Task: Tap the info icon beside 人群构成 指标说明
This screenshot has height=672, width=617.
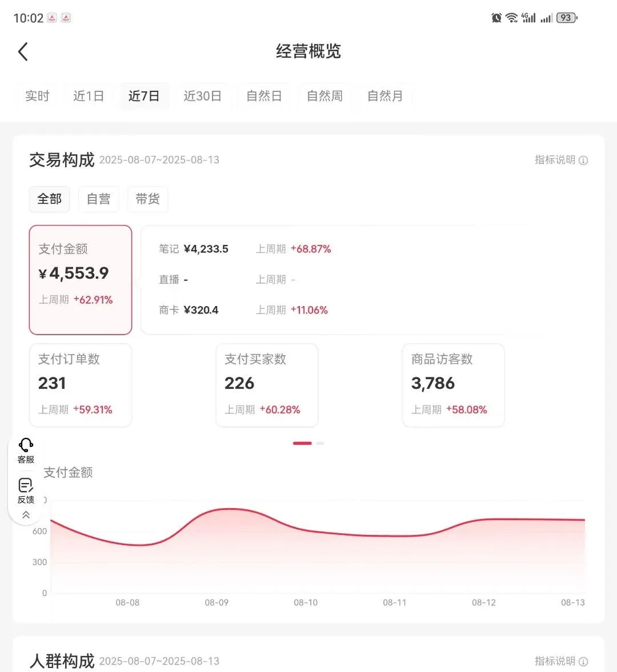Action: click(583, 661)
